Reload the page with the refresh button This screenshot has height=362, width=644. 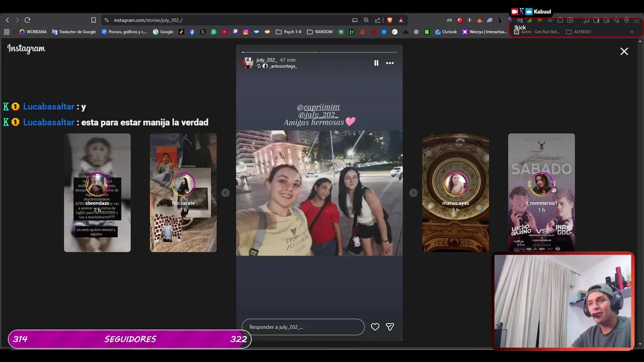click(x=27, y=20)
